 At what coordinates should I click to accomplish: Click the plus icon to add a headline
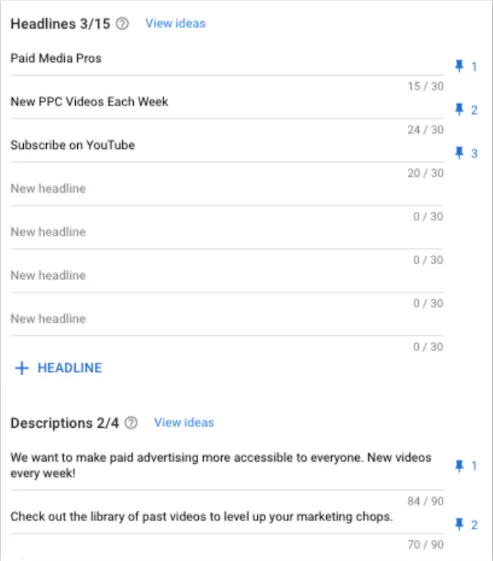click(22, 368)
